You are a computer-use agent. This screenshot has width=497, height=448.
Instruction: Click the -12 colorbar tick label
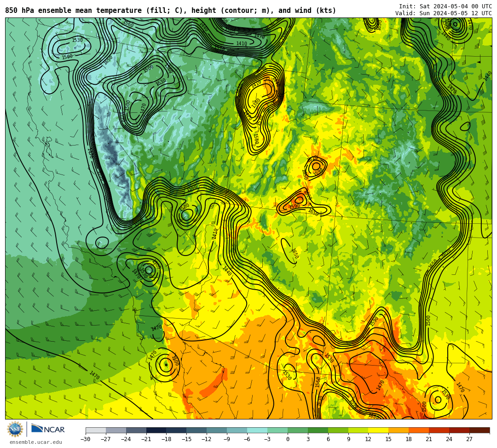click(x=207, y=439)
